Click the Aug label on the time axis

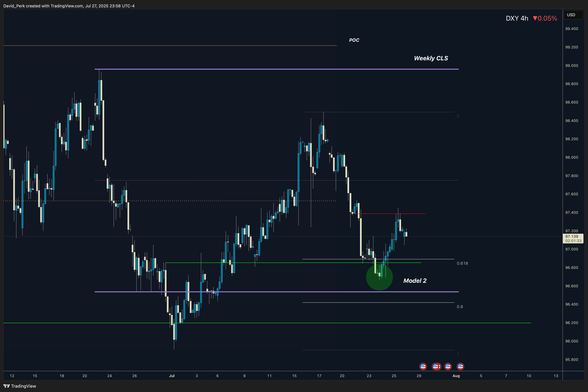(x=456, y=376)
